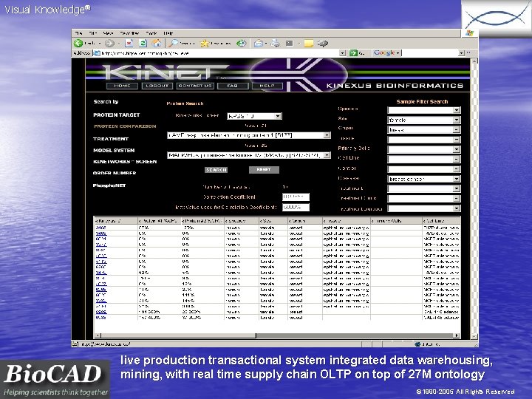Select TREATMENT search option
Screen dimensions: 532x399
click(x=111, y=139)
